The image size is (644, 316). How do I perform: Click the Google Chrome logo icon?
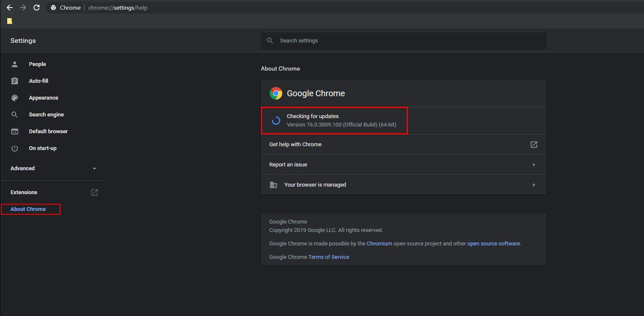coord(276,93)
